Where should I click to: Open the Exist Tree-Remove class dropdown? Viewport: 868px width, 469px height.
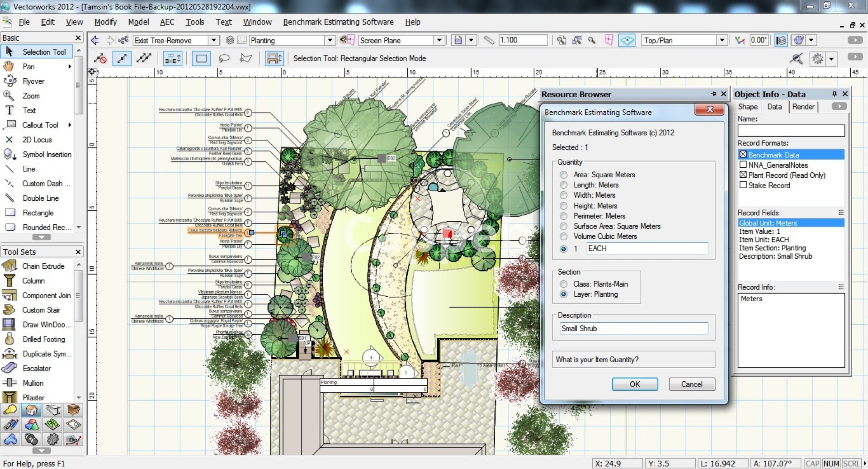click(x=214, y=40)
